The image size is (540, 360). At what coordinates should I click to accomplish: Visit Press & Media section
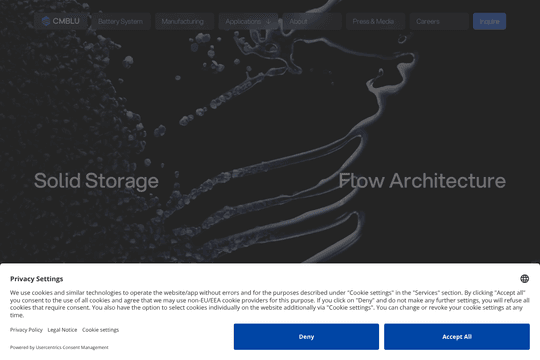point(375,21)
